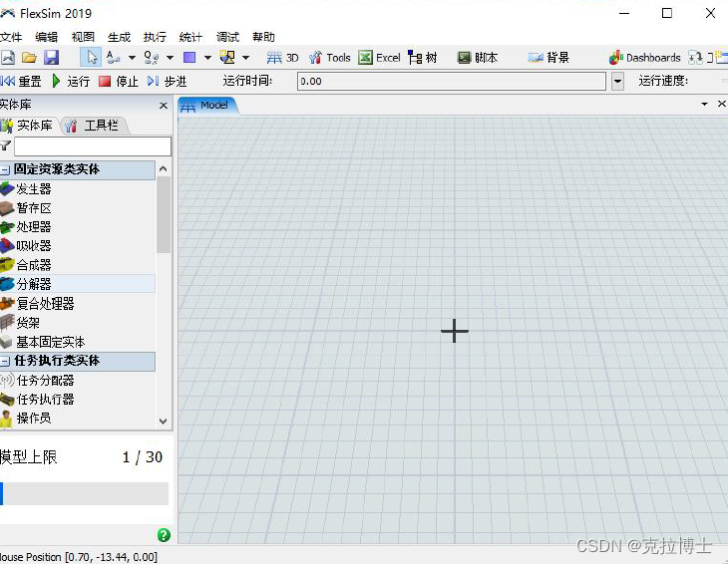Click the green help question mark icon
The height and width of the screenshot is (564, 728).
point(164,535)
